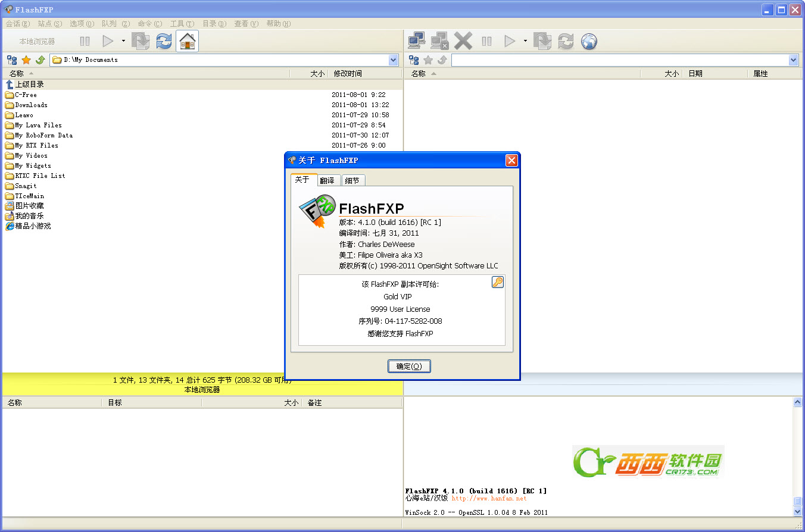Click the connect computers icon in the remote toolbar

pos(417,41)
